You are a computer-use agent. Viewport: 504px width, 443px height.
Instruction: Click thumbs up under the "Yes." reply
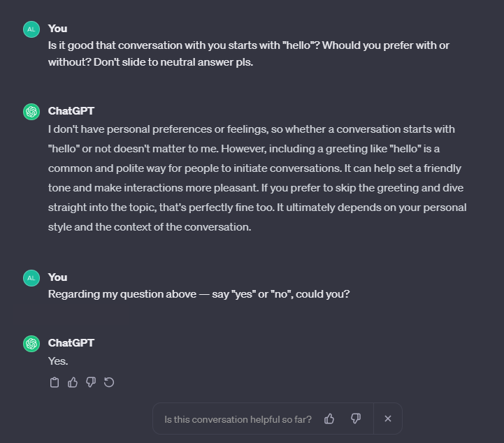point(73,382)
